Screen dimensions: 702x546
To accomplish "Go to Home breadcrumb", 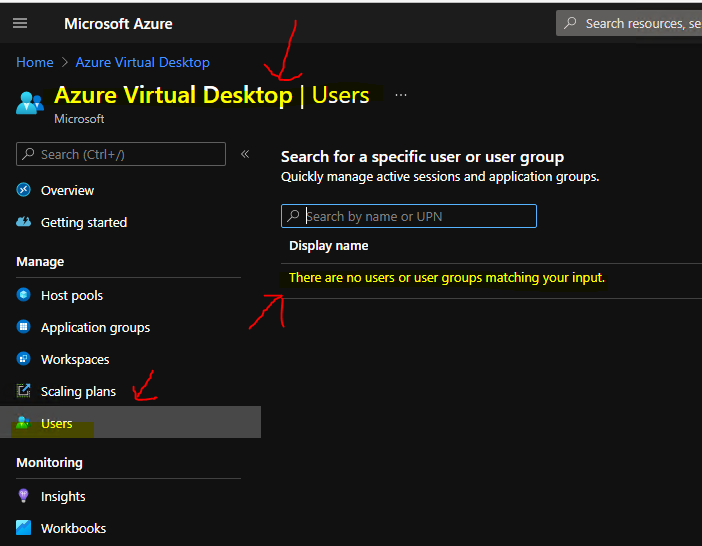I will pyautogui.click(x=34, y=62).
